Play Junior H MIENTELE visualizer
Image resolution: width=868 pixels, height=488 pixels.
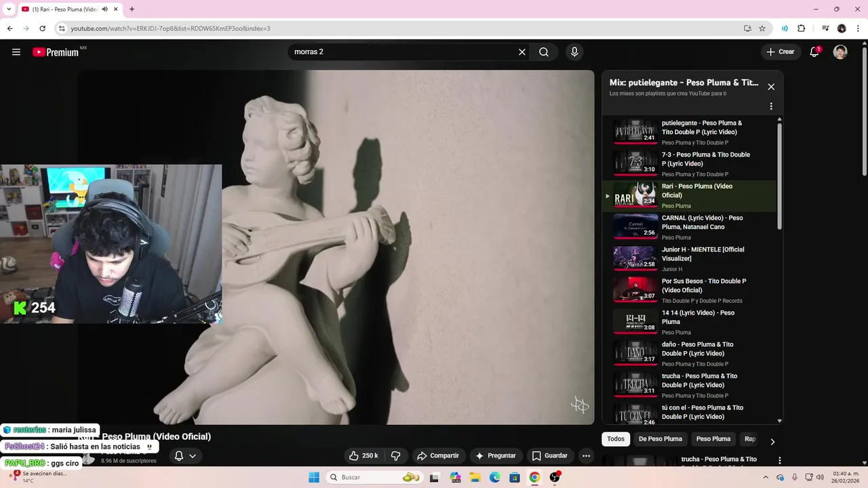pos(688,259)
